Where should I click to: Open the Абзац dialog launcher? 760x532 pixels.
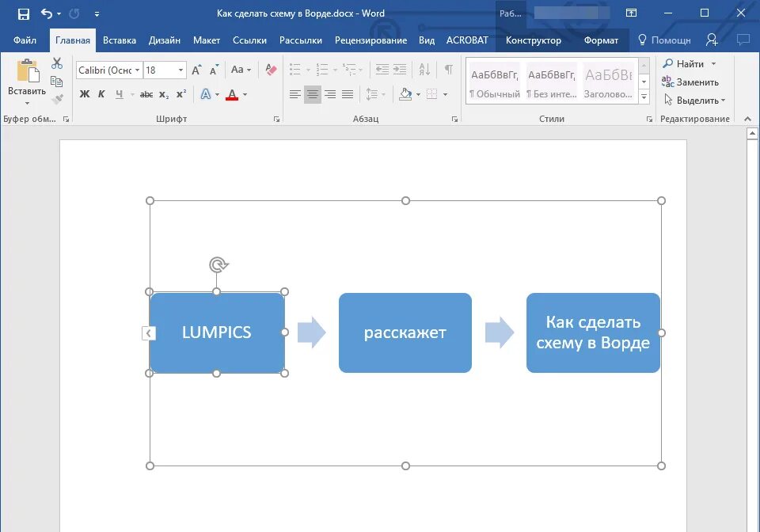pyautogui.click(x=454, y=120)
